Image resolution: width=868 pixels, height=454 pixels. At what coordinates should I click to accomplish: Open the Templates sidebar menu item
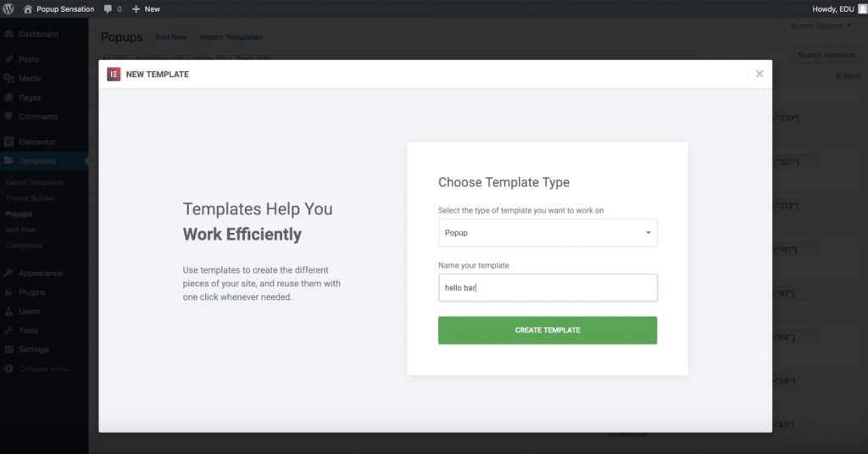point(37,161)
